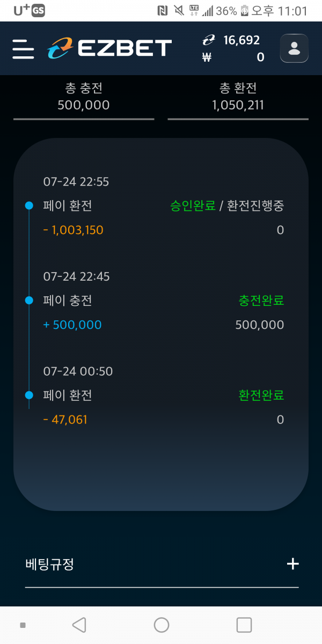Tap the Android home button

[162, 625]
